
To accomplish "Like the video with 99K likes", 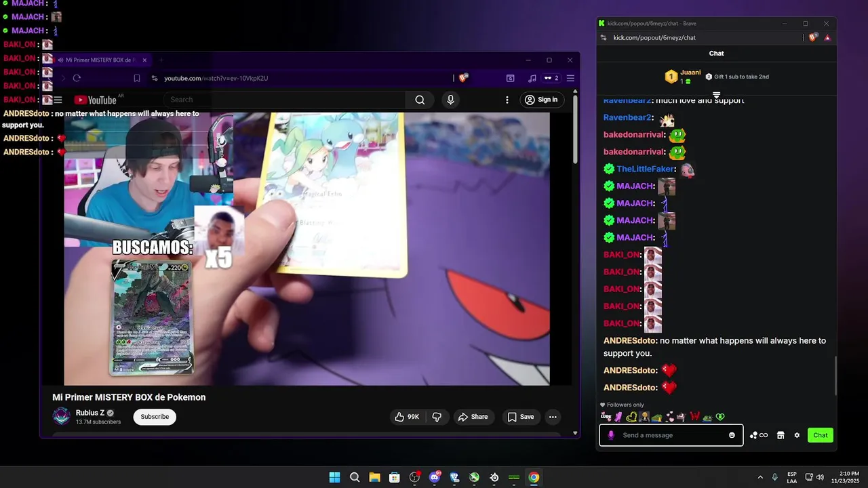I will pyautogui.click(x=407, y=417).
